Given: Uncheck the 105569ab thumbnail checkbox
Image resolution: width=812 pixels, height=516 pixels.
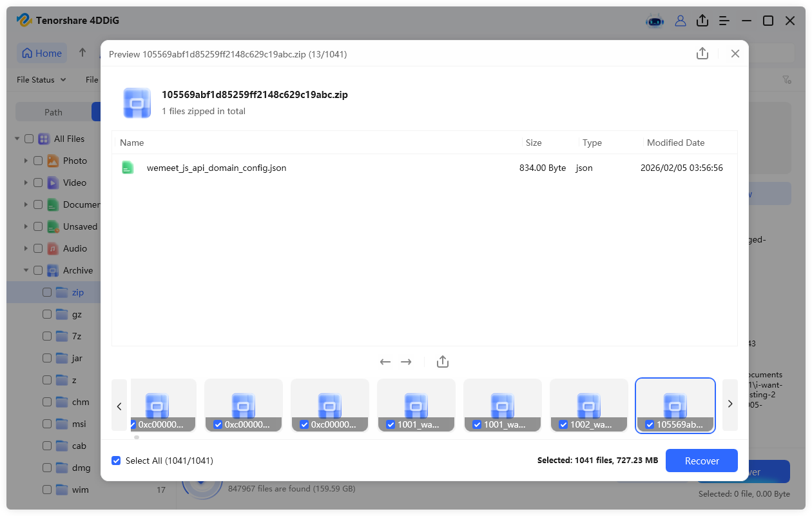Looking at the screenshot, I should (650, 424).
